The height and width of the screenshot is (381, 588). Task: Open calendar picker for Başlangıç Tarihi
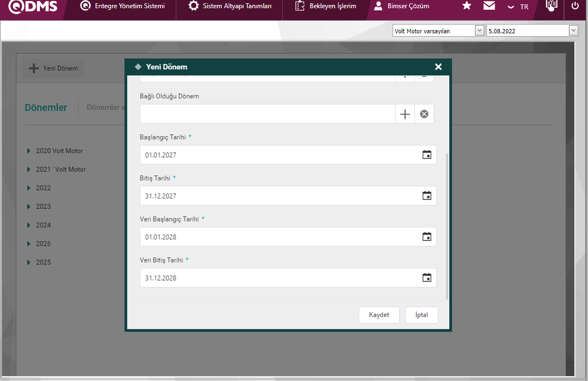427,155
